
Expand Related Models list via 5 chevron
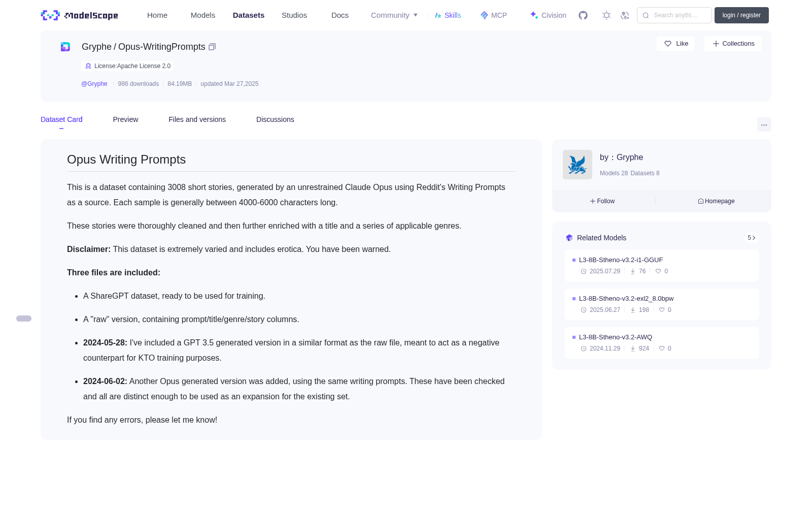(x=752, y=238)
